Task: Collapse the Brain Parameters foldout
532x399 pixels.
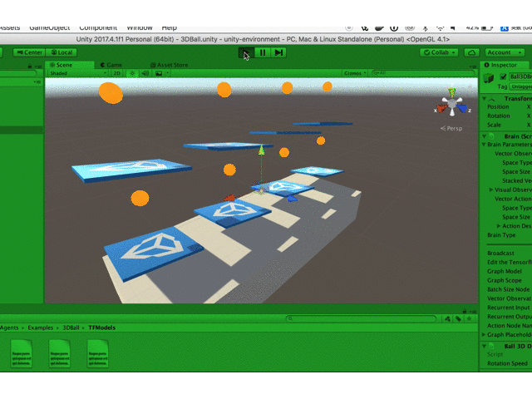Action: 484,145
